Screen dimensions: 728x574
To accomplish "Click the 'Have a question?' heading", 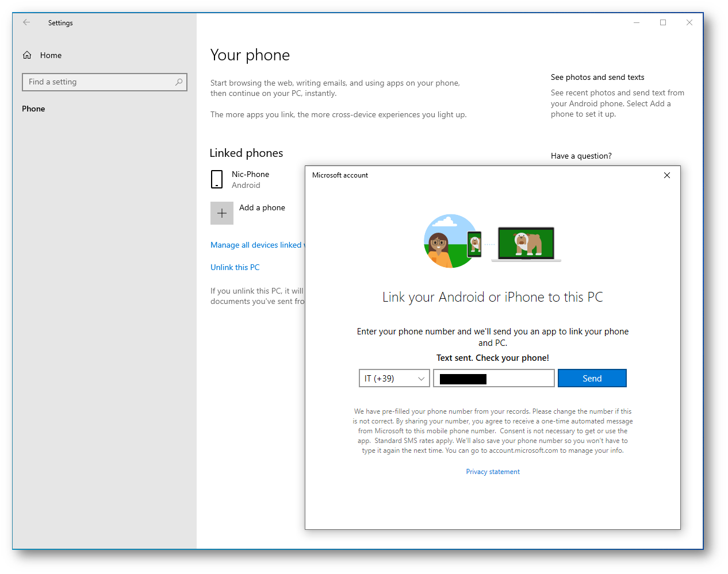I will pos(581,156).
